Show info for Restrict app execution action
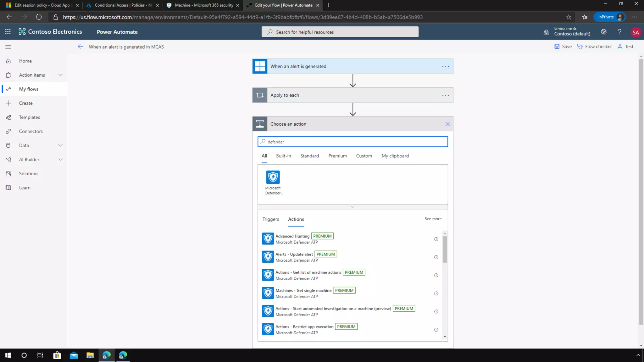Viewport: 644px width, 362px height. (436, 330)
